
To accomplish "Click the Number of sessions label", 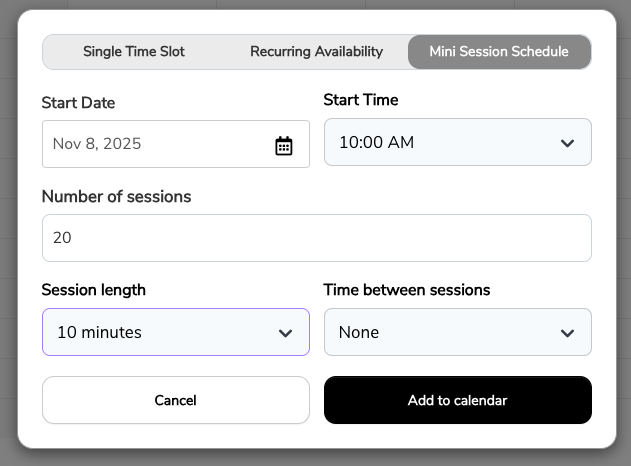I will 116,197.
